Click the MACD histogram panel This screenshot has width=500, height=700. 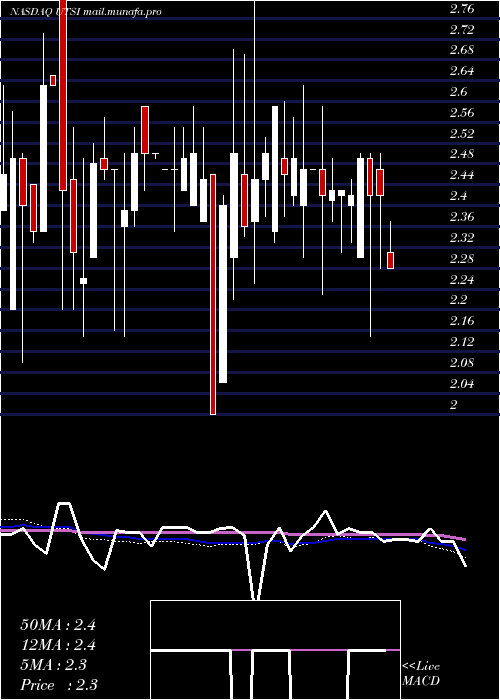[275, 650]
